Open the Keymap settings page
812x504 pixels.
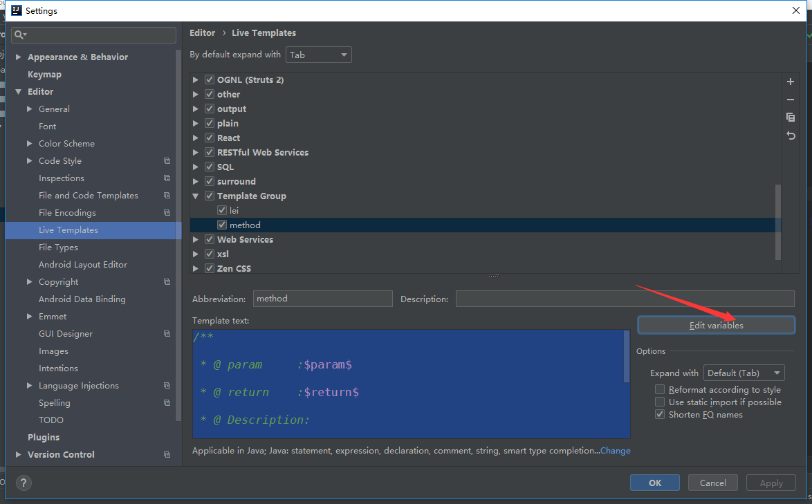[44, 75]
